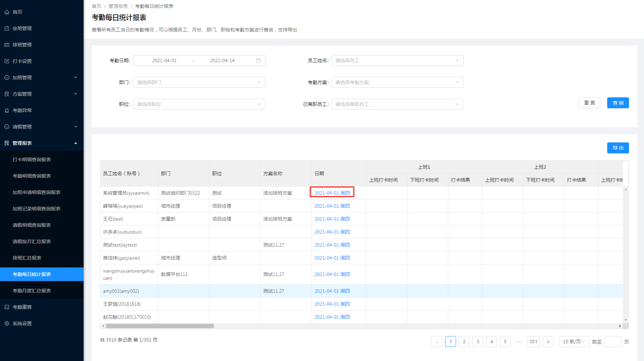Screen dimensions: 644x361
Task: Expand the 请假管理 submenu chevron
Action: [76, 127]
